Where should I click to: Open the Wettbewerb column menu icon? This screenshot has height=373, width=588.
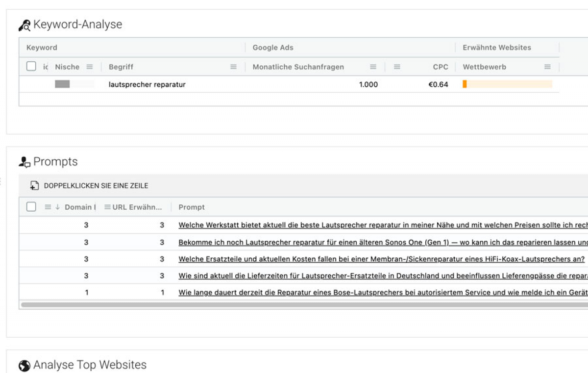pos(547,67)
